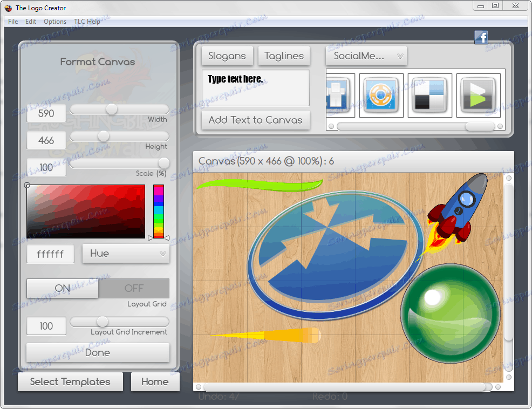Click the canvas horizontal scrollbar
This screenshot has width=532, height=409.
coord(348,387)
